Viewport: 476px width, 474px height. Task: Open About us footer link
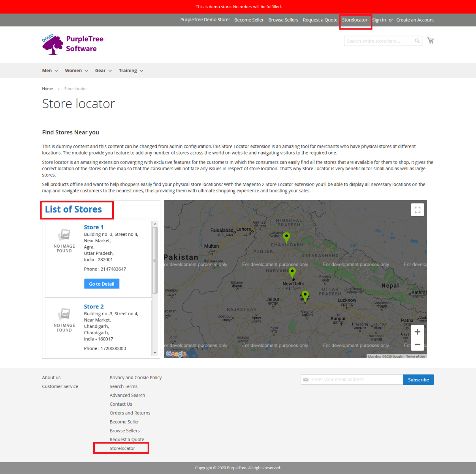pos(51,378)
